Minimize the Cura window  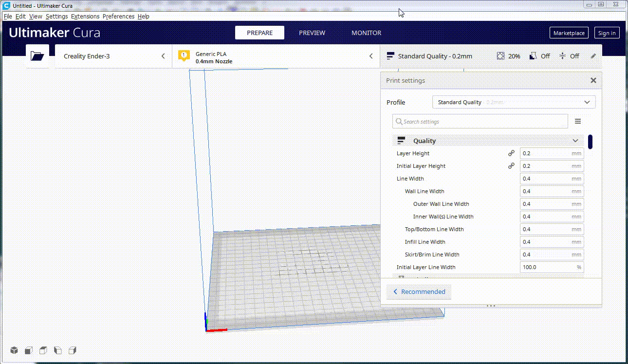click(x=590, y=4)
